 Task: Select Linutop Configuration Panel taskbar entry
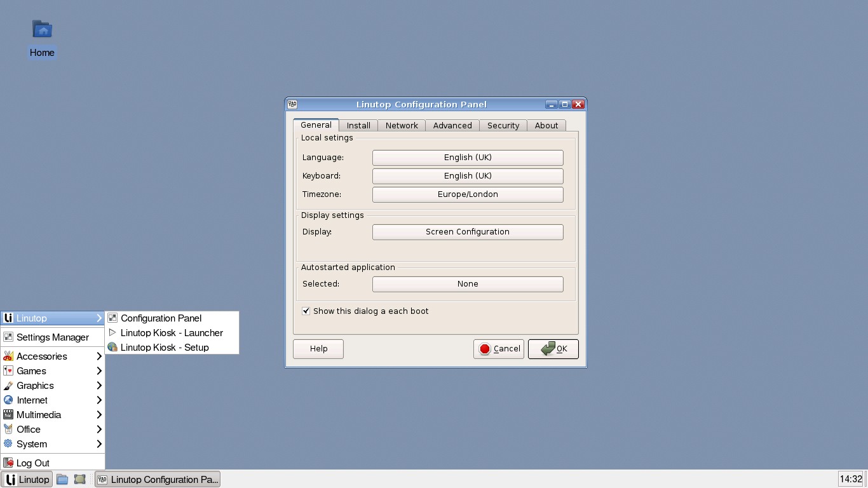pos(158,480)
